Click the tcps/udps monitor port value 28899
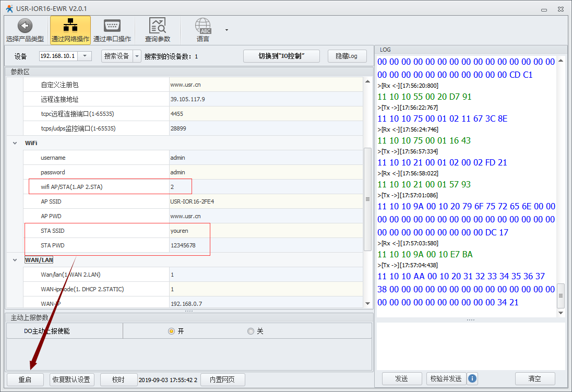Screen dimensions: 572x392 coord(266,128)
